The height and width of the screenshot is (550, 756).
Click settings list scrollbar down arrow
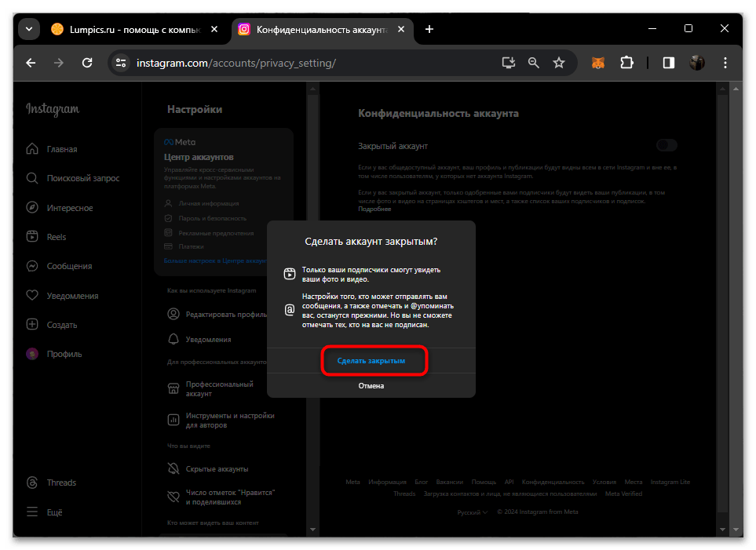coord(312,530)
